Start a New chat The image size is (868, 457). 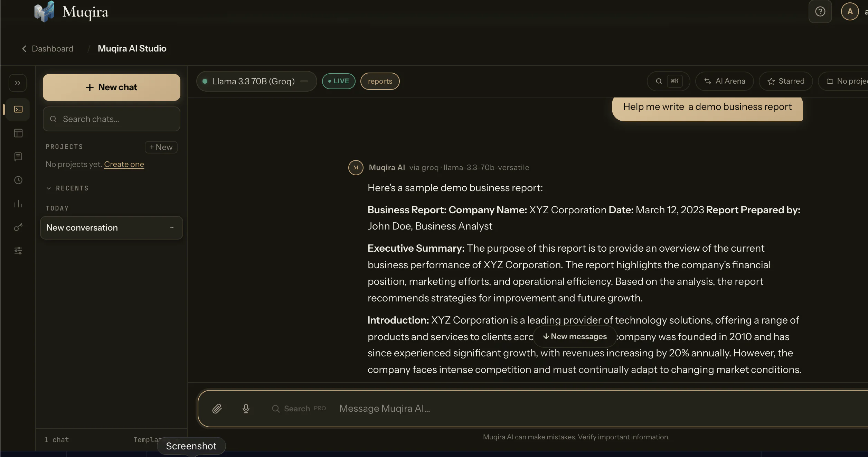pyautogui.click(x=112, y=87)
